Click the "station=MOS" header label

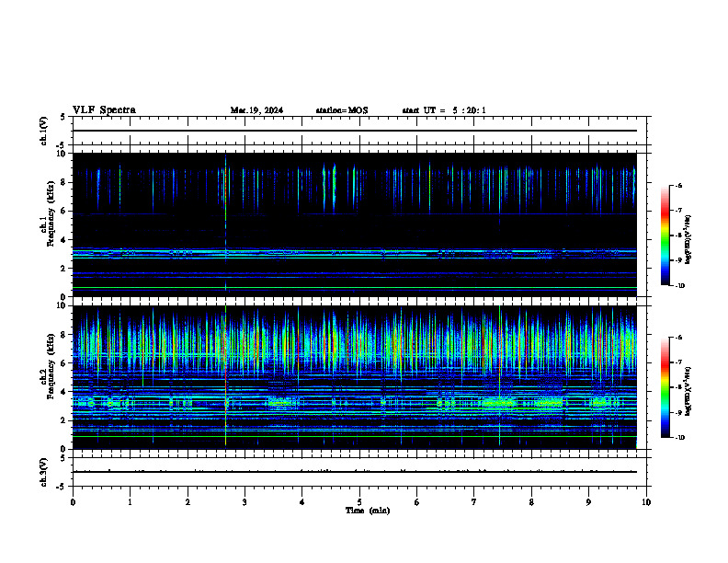(342, 110)
